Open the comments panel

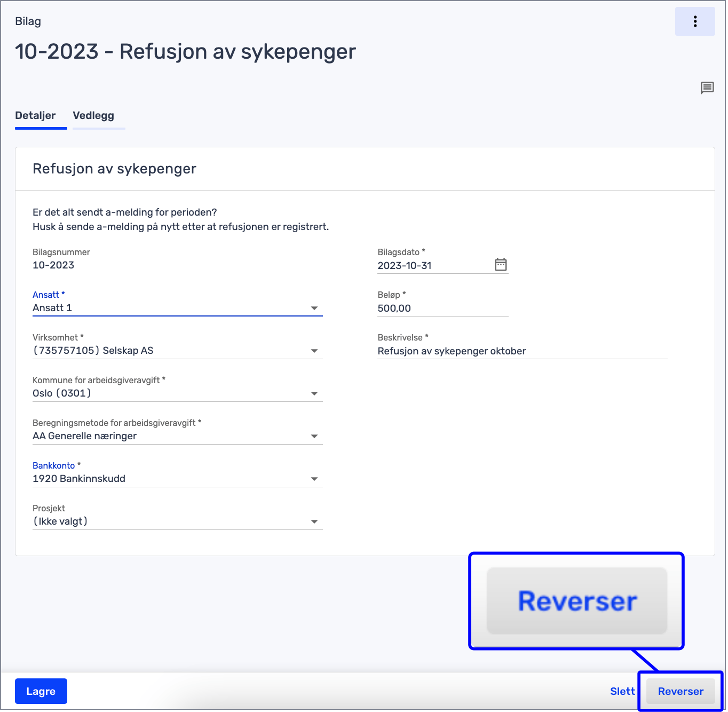708,88
